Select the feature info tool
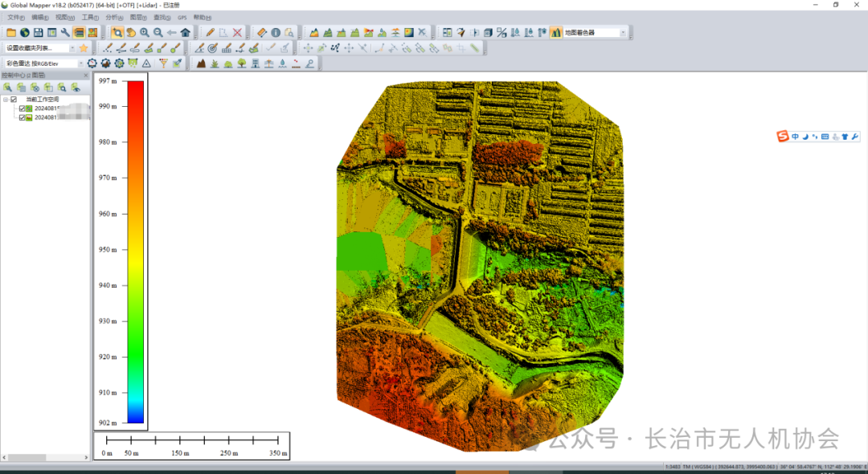This screenshot has height=474, width=868. coord(276,33)
